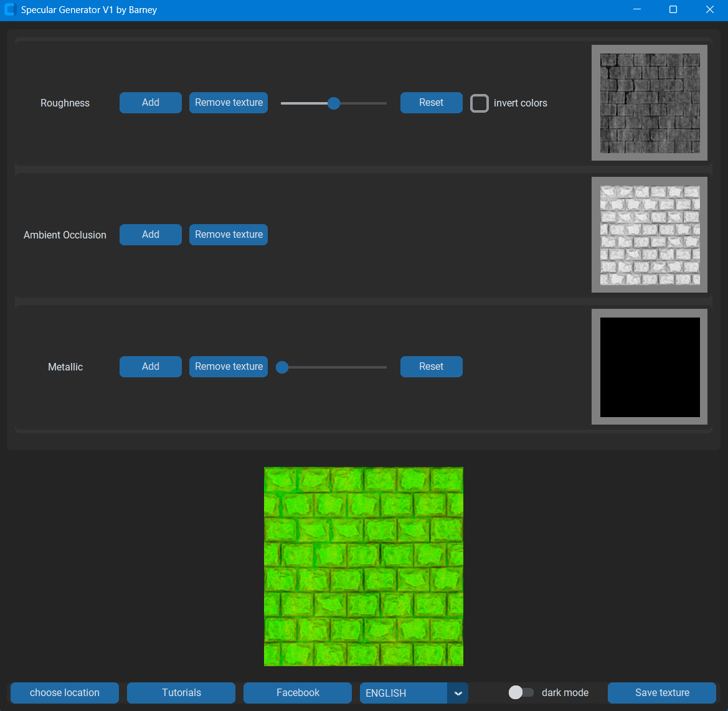Click the Ambient Occlusion label
The width and height of the screenshot is (728, 711).
[65, 235]
